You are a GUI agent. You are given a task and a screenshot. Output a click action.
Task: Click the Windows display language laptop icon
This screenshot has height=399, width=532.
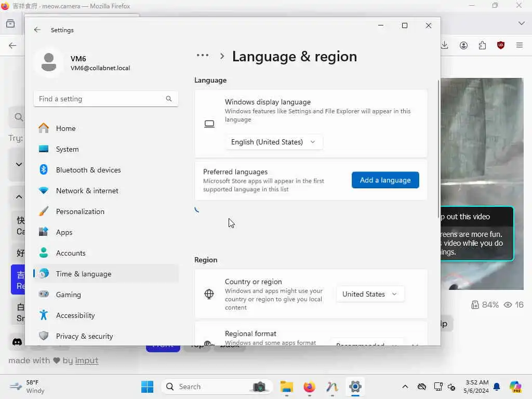(x=209, y=124)
